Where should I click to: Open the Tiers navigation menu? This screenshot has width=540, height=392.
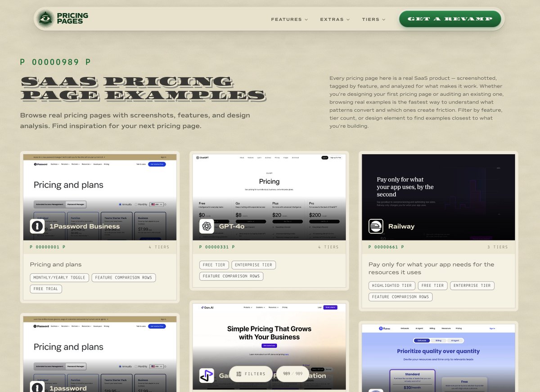(x=373, y=19)
